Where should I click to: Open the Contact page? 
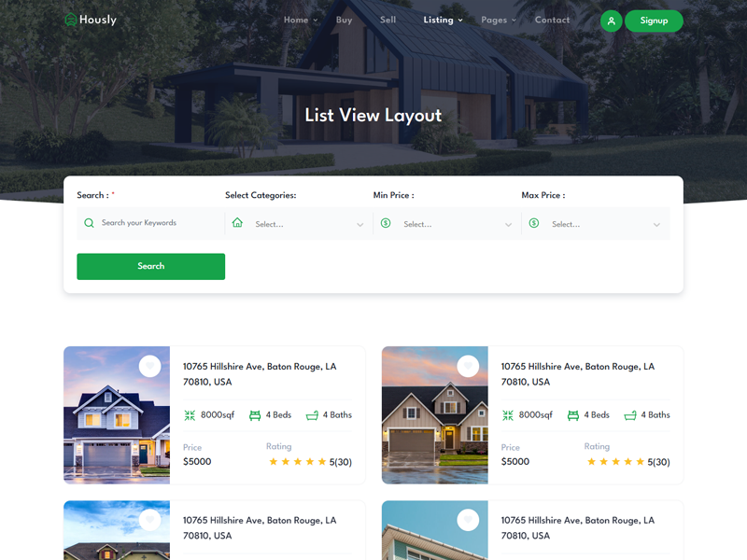pyautogui.click(x=552, y=20)
